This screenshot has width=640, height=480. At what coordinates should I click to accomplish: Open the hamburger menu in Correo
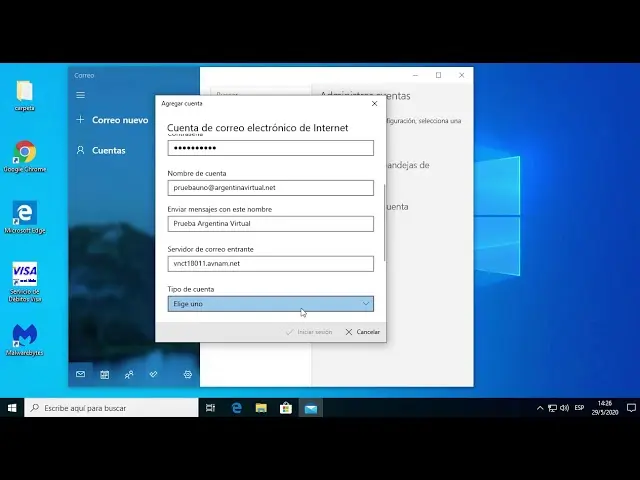(x=80, y=95)
